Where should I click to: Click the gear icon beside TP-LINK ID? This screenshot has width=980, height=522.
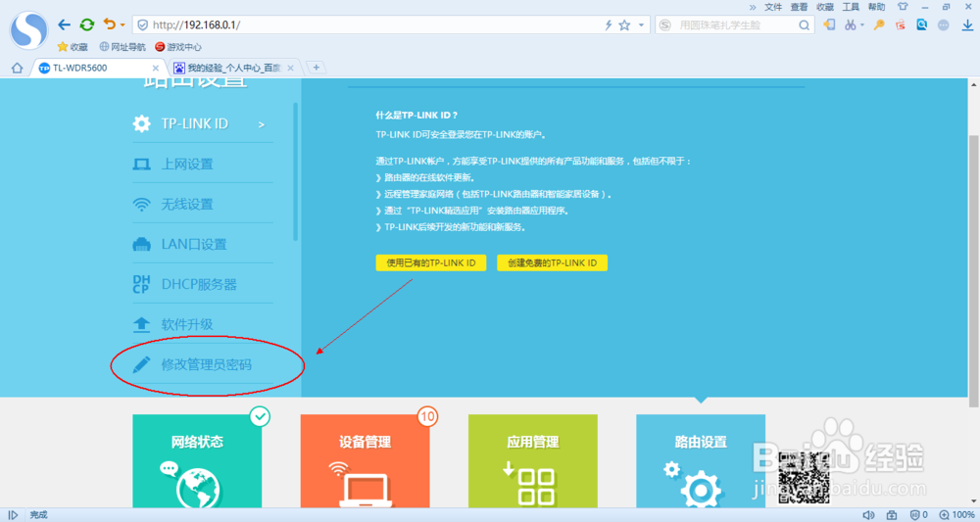pos(141,123)
